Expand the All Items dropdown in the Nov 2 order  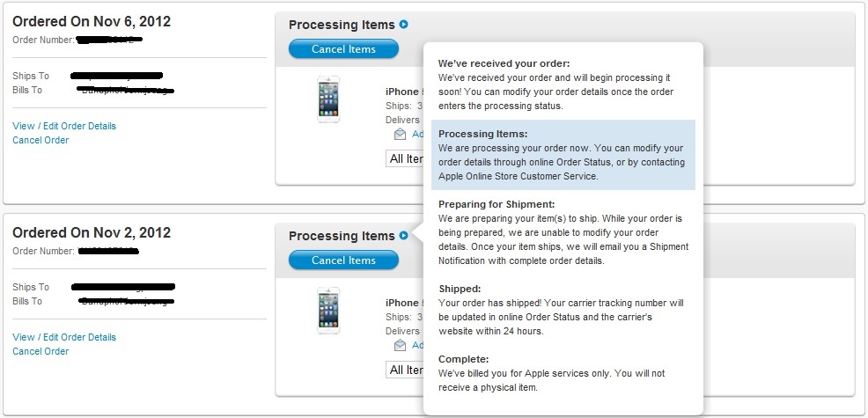pyautogui.click(x=406, y=370)
